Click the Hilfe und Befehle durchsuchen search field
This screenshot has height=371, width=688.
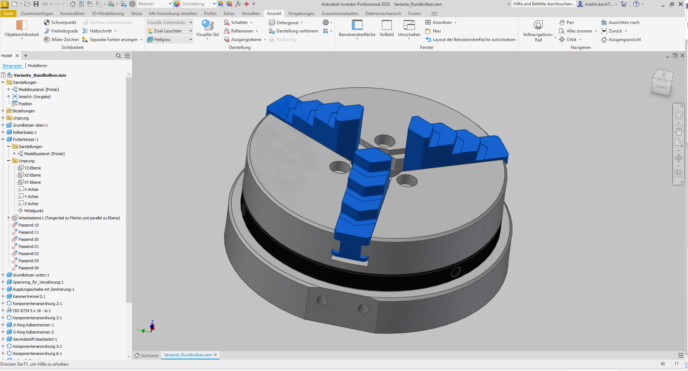point(543,4)
